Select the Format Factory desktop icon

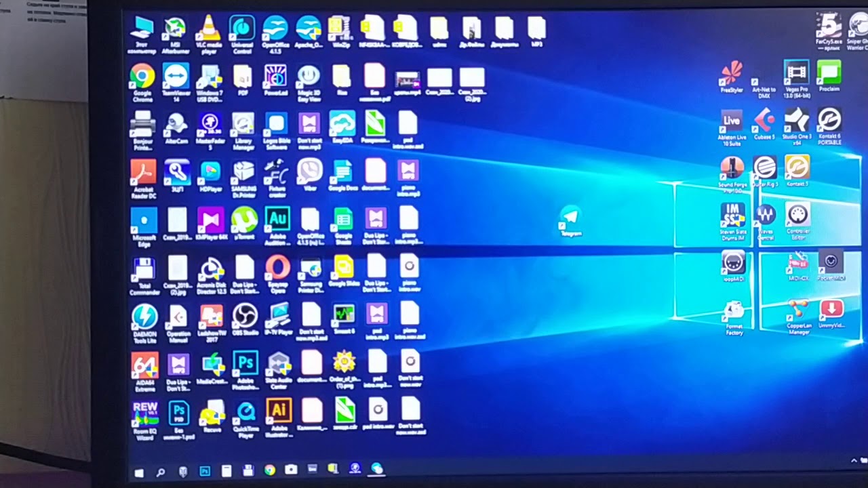click(734, 318)
